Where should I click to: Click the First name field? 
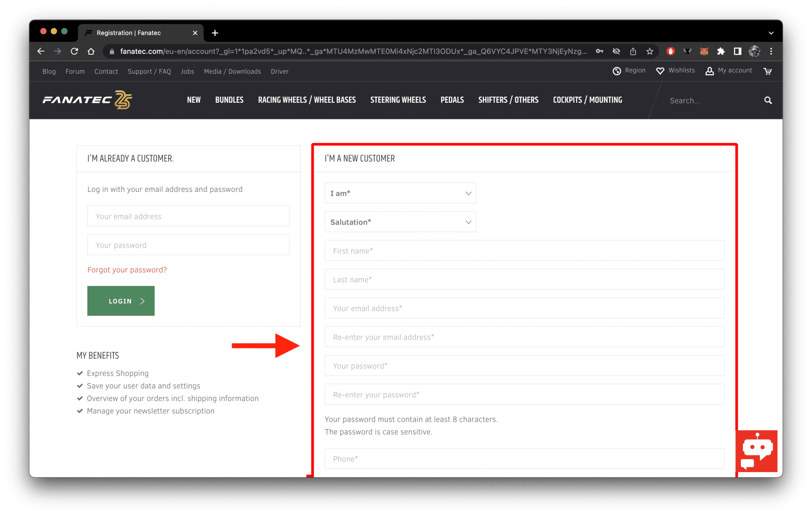click(524, 251)
